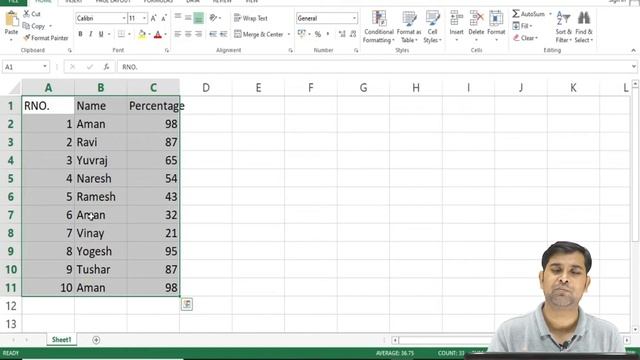Select row 12 header
Viewport: 640px width, 360px height.
tap(11, 306)
